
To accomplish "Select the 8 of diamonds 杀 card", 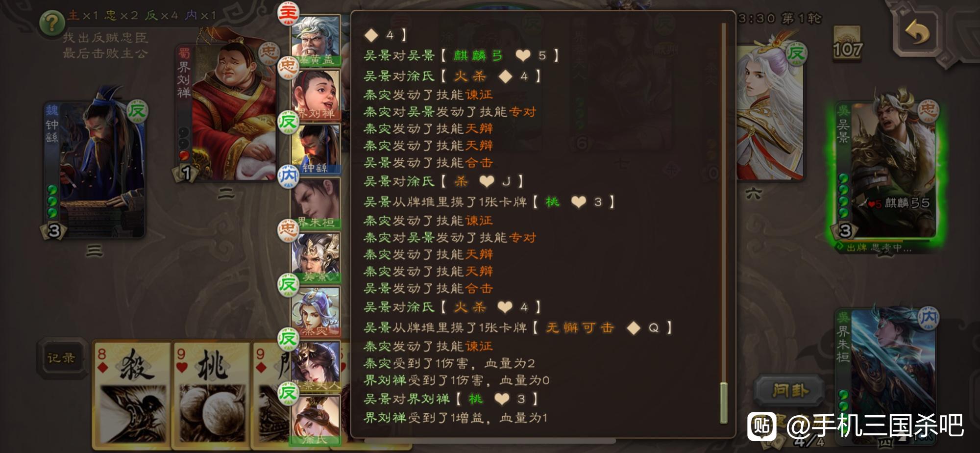I will 132,395.
